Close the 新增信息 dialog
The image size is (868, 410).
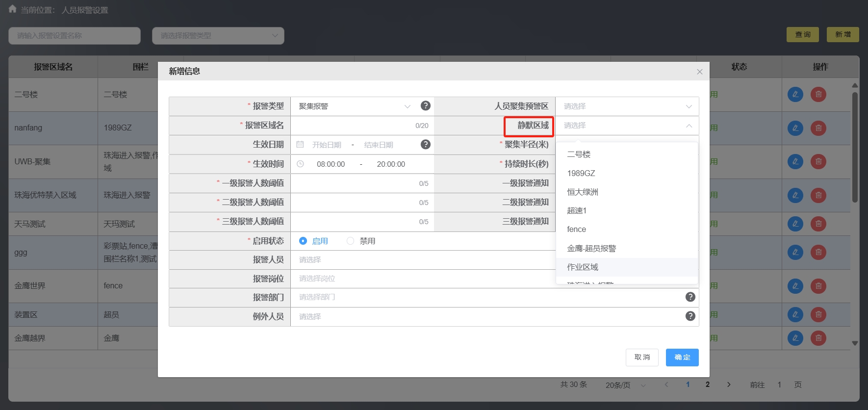[699, 72]
